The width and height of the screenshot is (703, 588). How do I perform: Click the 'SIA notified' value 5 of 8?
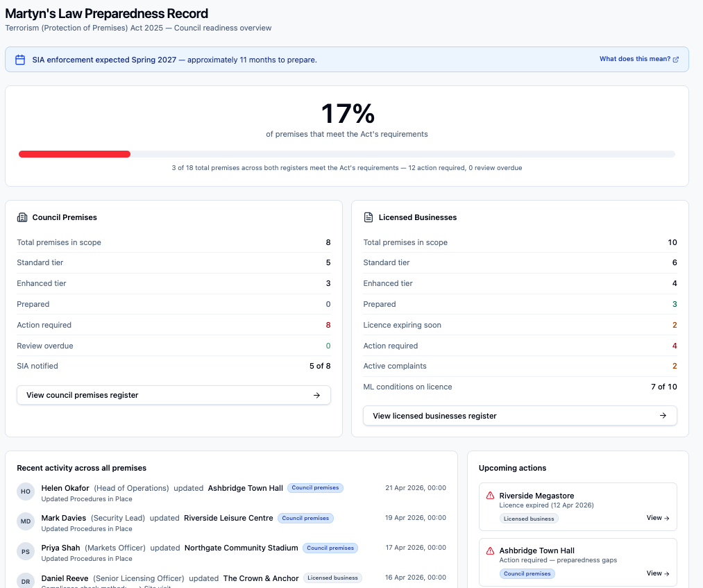pyautogui.click(x=320, y=366)
